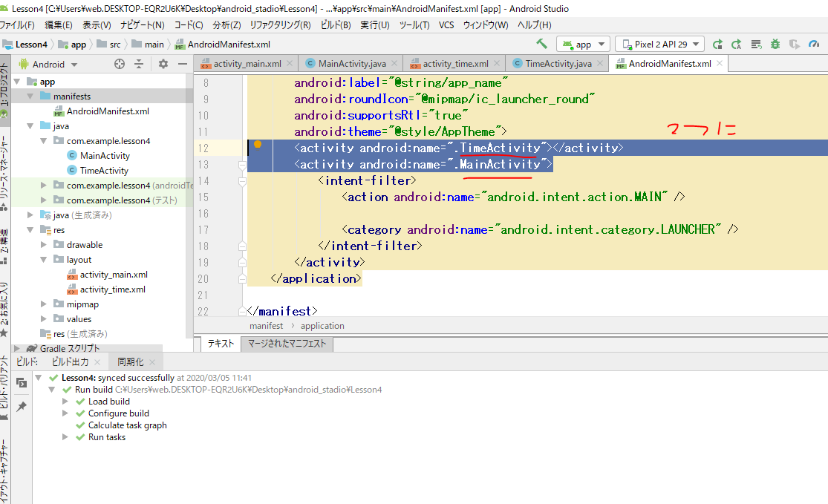This screenshot has width=828, height=504.
Task: Open the Android project view dropdown
Action: pyautogui.click(x=48, y=65)
